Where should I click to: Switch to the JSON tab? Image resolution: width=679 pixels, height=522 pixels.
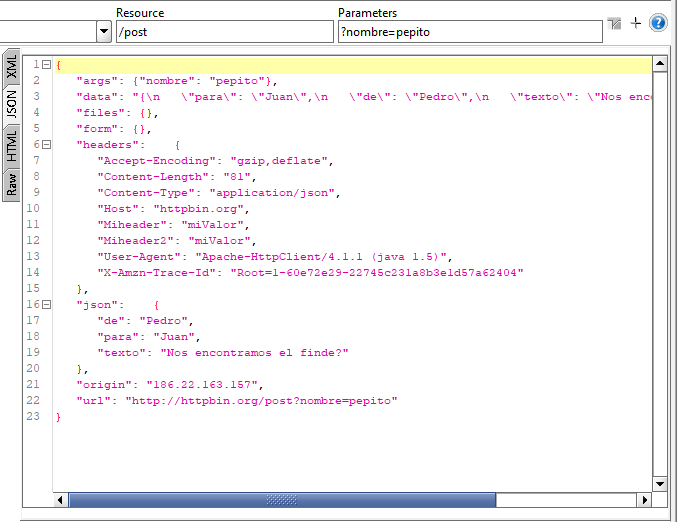click(x=11, y=104)
